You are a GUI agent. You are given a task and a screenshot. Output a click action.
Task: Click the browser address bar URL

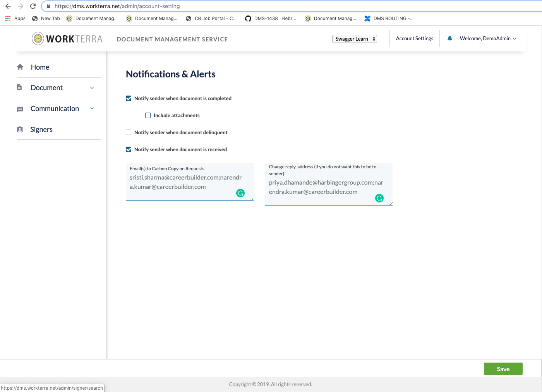[117, 6]
